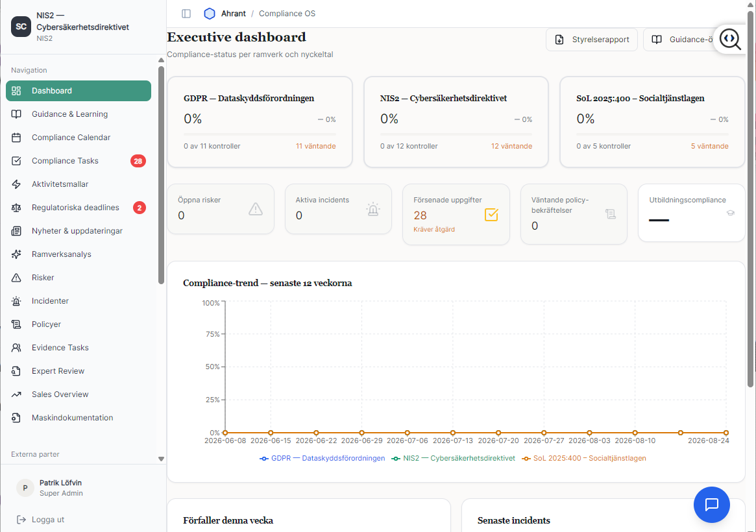Screen dimensions: 756x532
Task: Click the Guidance & Learning book icon
Action: click(16, 114)
